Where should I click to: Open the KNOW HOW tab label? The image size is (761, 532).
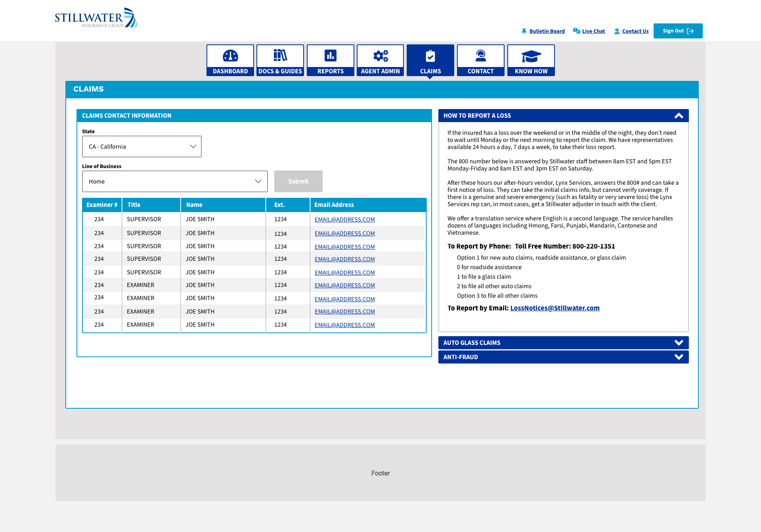531,71
